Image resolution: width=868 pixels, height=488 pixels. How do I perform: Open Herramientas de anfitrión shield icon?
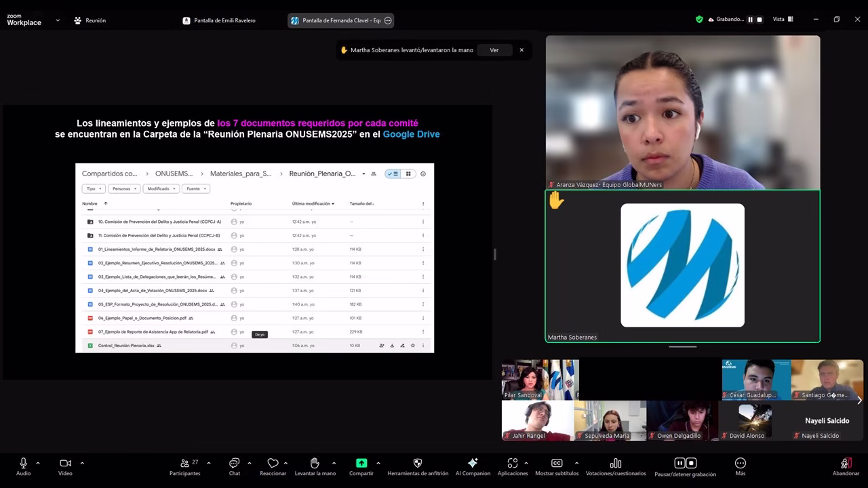(418, 464)
